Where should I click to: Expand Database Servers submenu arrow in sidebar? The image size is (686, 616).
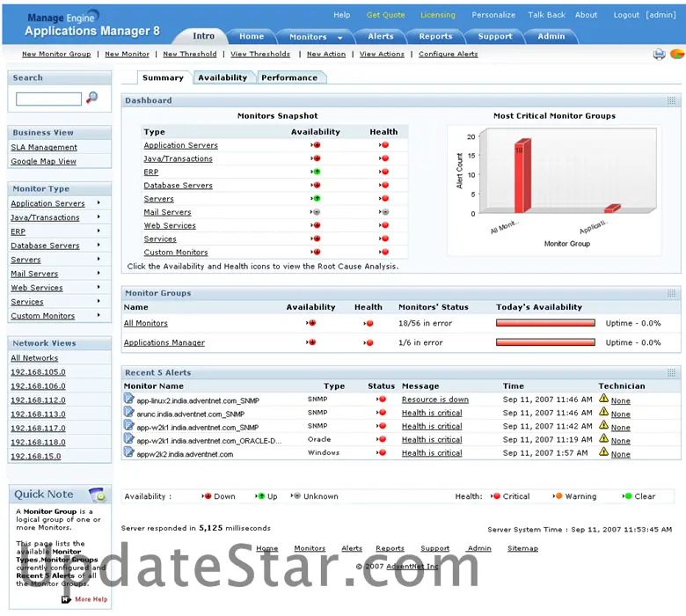point(99,245)
